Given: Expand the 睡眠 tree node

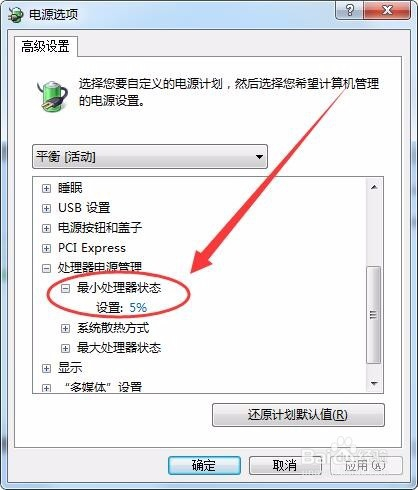Looking at the screenshot, I should click(x=46, y=188).
